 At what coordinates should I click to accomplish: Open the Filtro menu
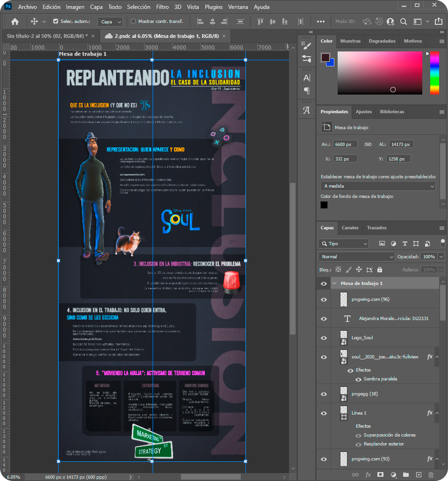coord(162,7)
